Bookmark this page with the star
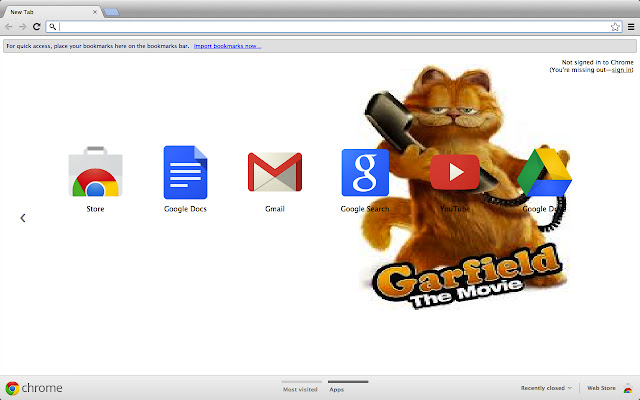Viewport: 640px width, 400px height. (615, 27)
